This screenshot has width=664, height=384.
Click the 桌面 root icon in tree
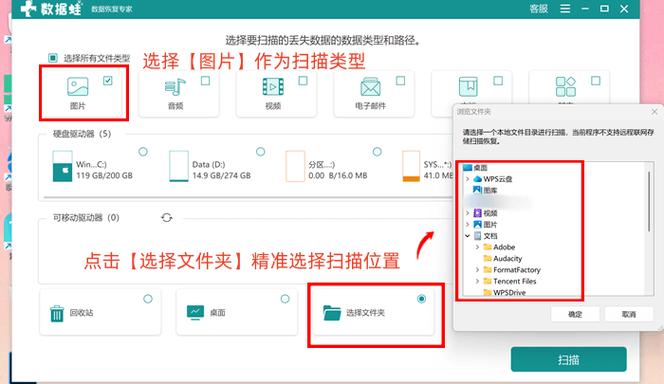pyautogui.click(x=468, y=168)
